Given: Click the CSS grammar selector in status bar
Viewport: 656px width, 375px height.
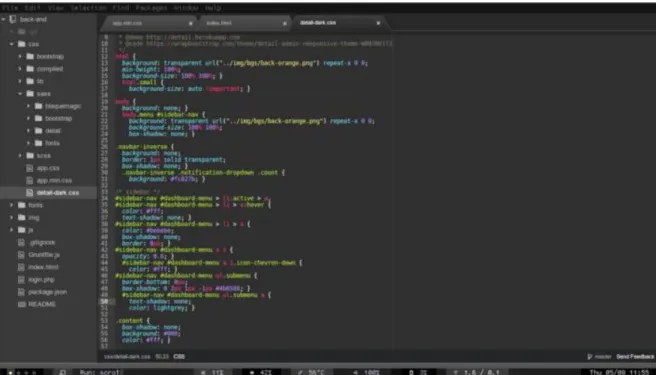Looking at the screenshot, I should click(179, 357).
